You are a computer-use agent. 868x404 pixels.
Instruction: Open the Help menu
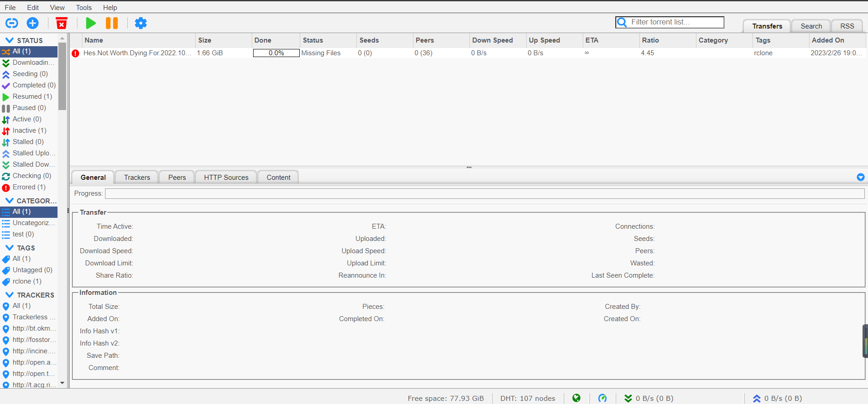[110, 7]
